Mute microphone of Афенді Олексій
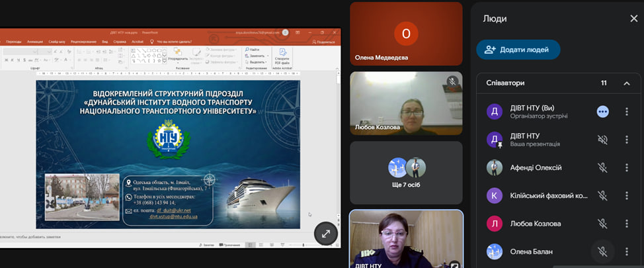Screen dimensions: 644x268 (602, 167)
